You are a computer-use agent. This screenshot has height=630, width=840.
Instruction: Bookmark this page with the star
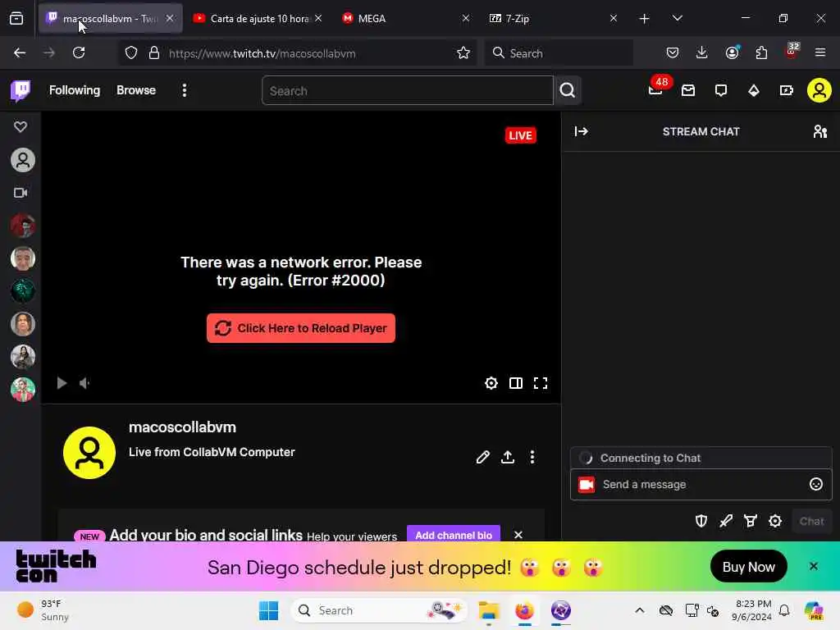point(463,53)
